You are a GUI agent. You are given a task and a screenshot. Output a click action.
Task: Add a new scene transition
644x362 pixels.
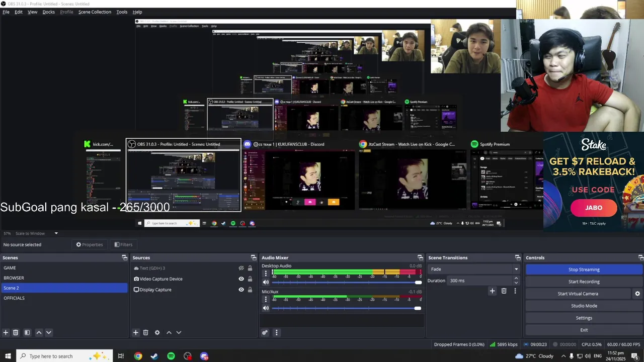click(492, 291)
